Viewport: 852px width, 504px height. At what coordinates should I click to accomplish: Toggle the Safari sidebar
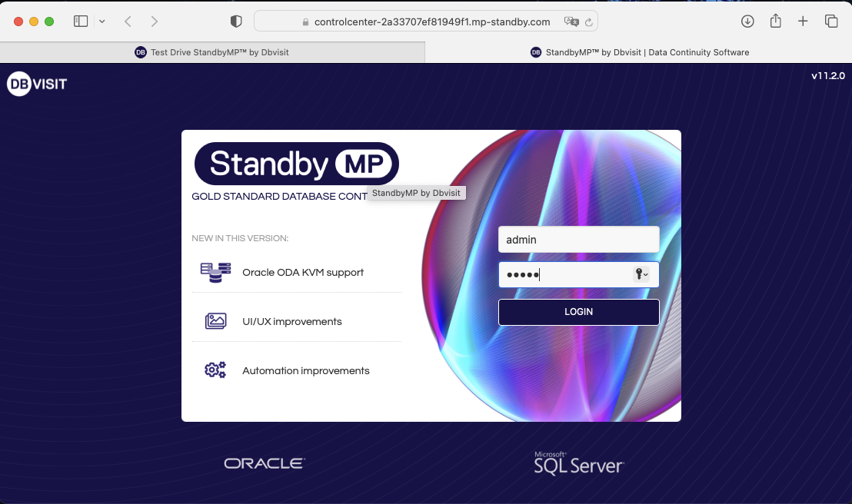pos(81,22)
